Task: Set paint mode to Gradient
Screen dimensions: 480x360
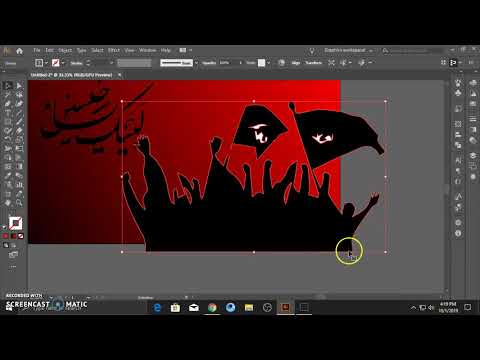Action: [x=14, y=236]
